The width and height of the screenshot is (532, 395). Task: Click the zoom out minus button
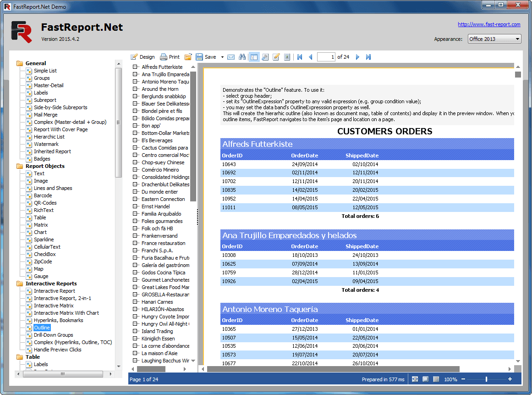pos(463,379)
